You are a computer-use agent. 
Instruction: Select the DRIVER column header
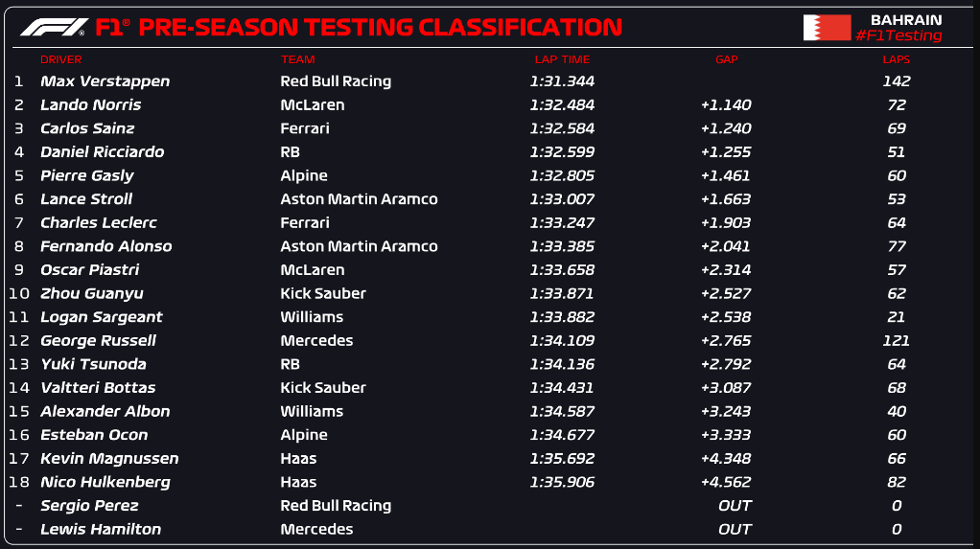60,59
